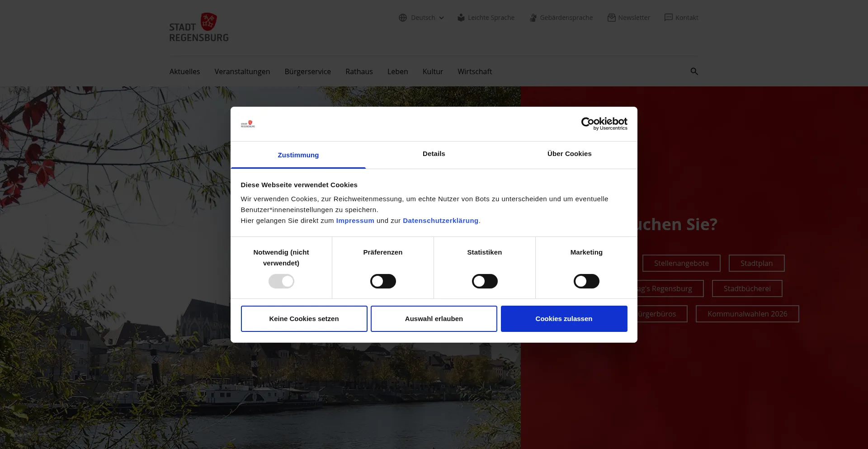Screen dimensions: 868x449
Task: Toggle the Marketing cookies switch
Action: (586, 281)
